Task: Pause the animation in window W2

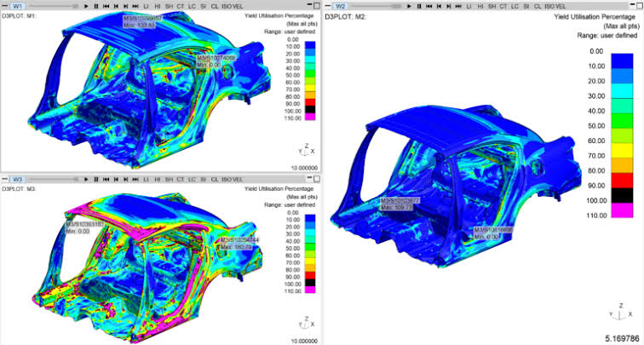Action: click(419, 6)
